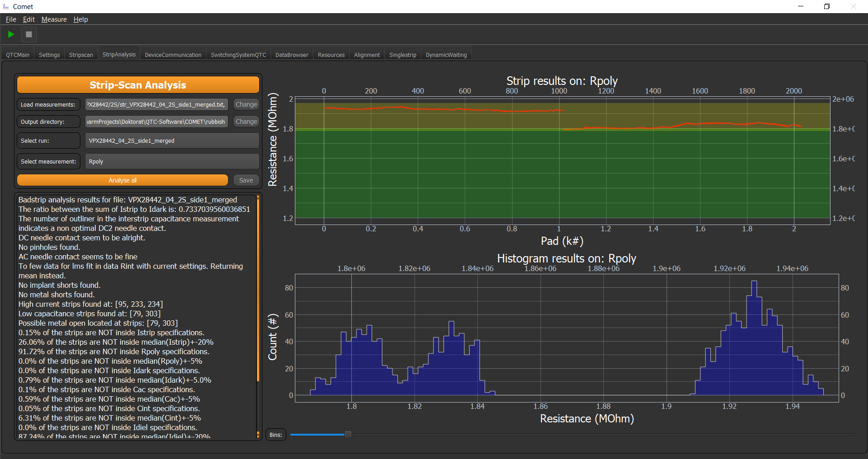Switch to the DataBrowser tab
Screen dimensions: 868x459
pos(292,55)
